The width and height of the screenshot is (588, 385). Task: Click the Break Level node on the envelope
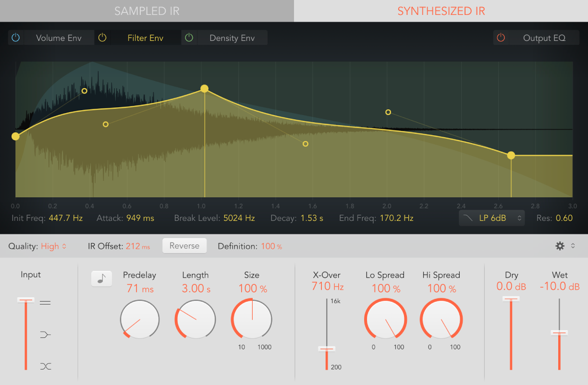(x=204, y=88)
